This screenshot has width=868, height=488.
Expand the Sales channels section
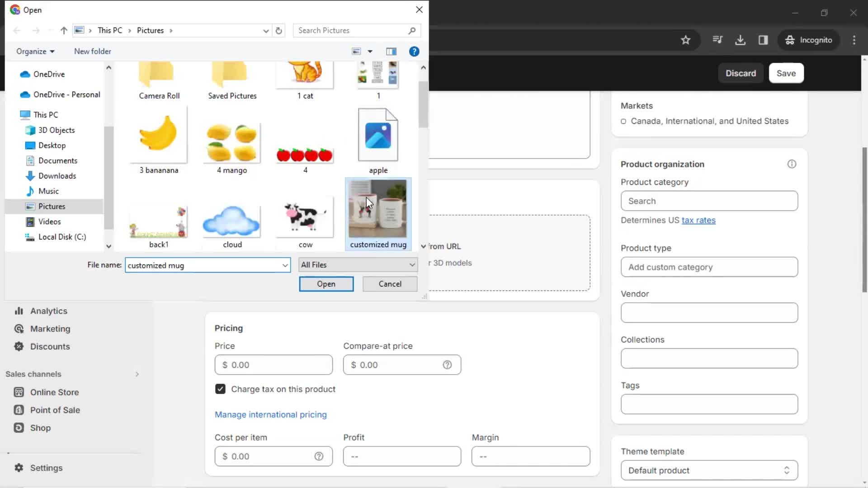click(x=137, y=374)
